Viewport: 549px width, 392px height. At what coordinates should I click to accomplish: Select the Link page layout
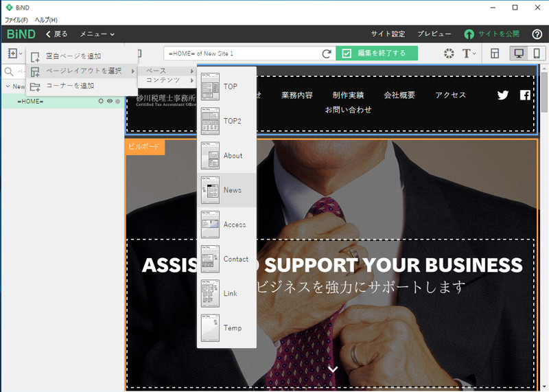[226, 293]
